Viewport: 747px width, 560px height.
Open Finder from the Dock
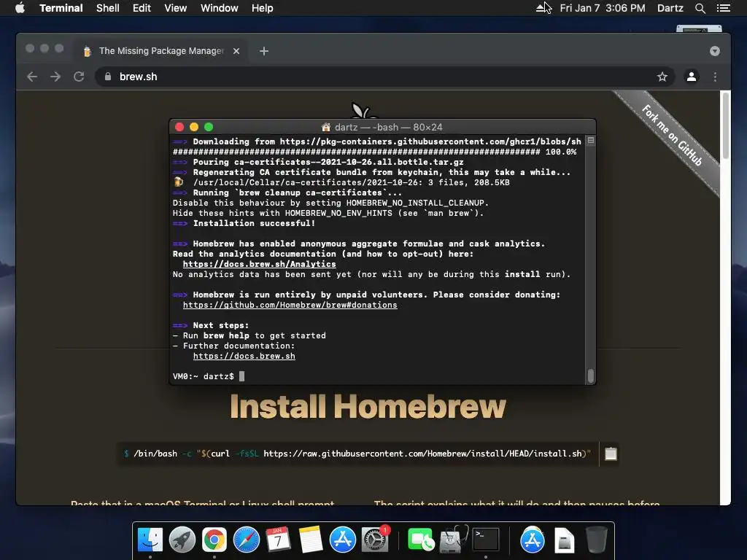150,540
